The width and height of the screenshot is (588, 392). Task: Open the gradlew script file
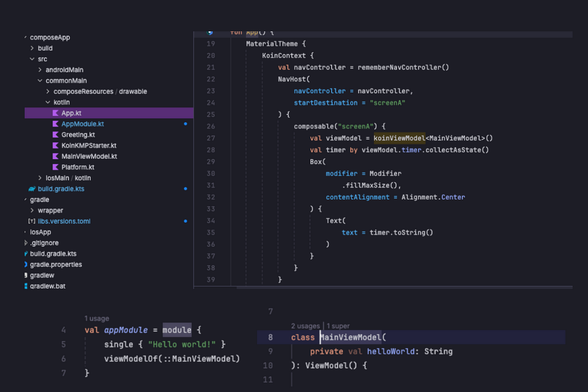pos(42,275)
